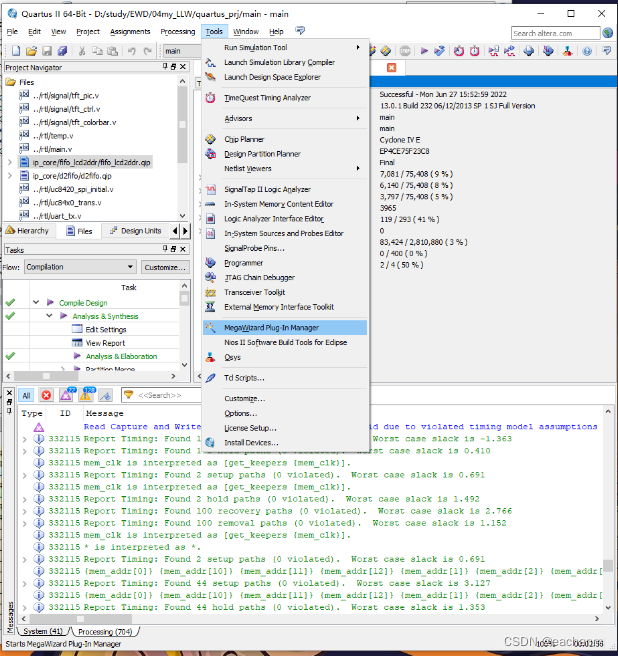Open the Assignments menu
This screenshot has height=656, width=618.
point(130,32)
